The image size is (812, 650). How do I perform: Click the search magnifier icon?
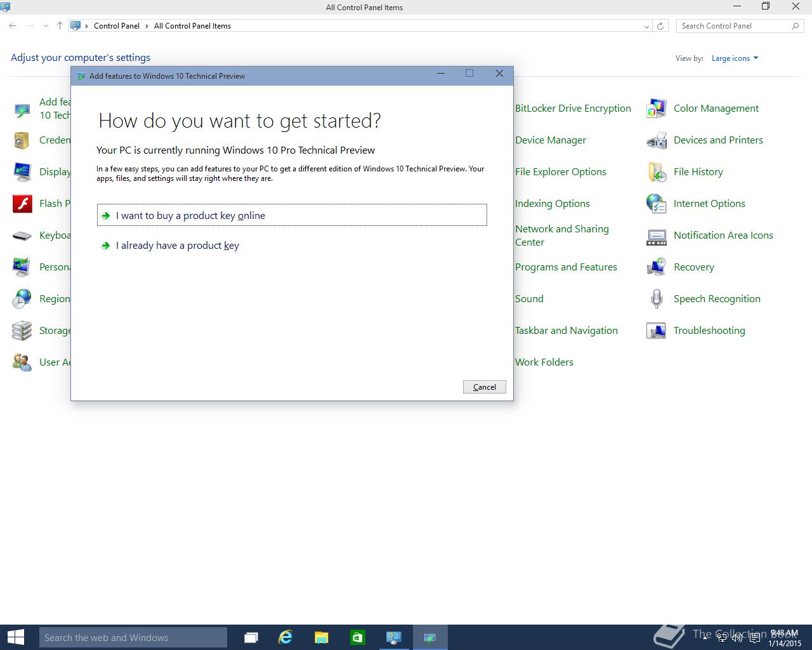click(x=796, y=26)
